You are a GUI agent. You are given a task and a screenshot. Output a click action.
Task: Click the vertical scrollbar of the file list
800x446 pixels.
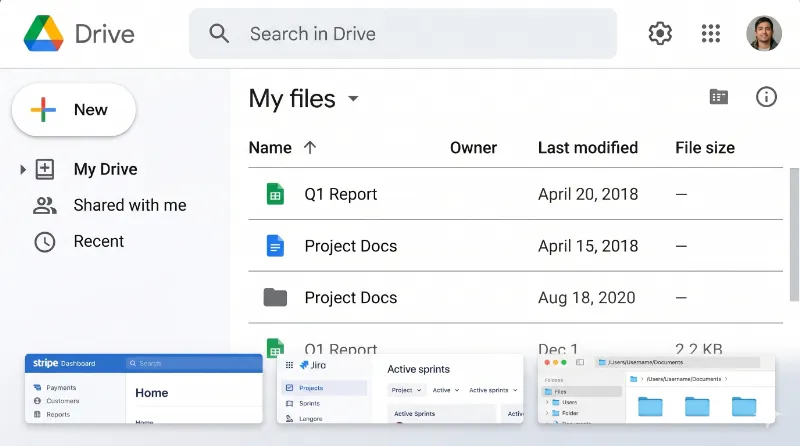pyautogui.click(x=794, y=235)
